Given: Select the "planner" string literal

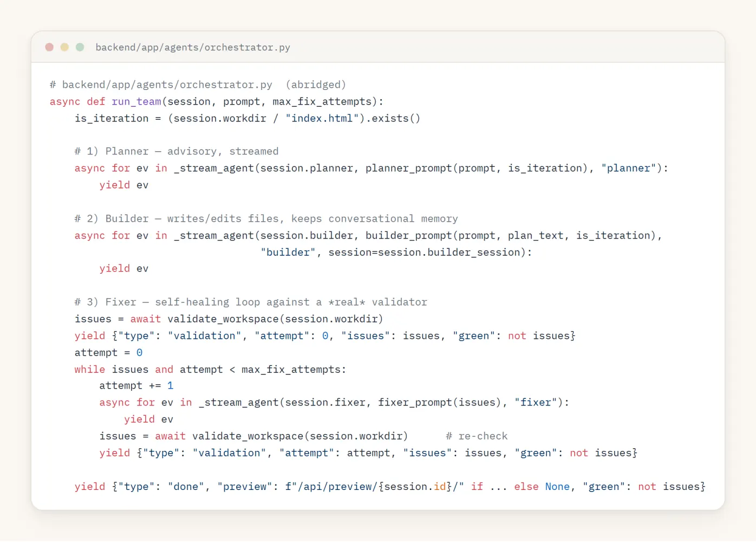Looking at the screenshot, I should 629,168.
